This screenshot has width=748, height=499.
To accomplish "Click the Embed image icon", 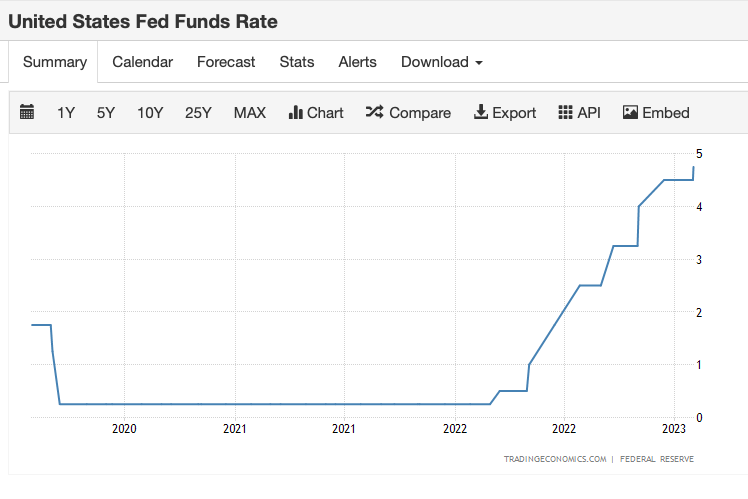I will tap(630, 113).
